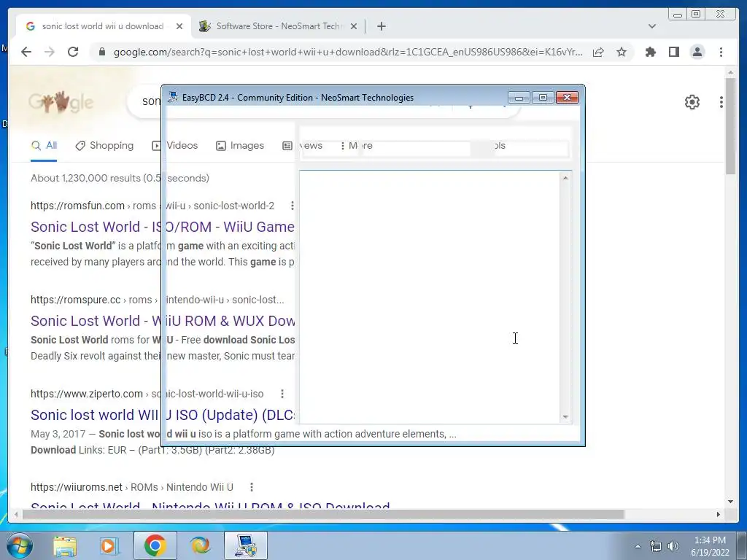Screen dimensions: 747x560
Task: Switch to Shopping search results
Action: coord(105,146)
